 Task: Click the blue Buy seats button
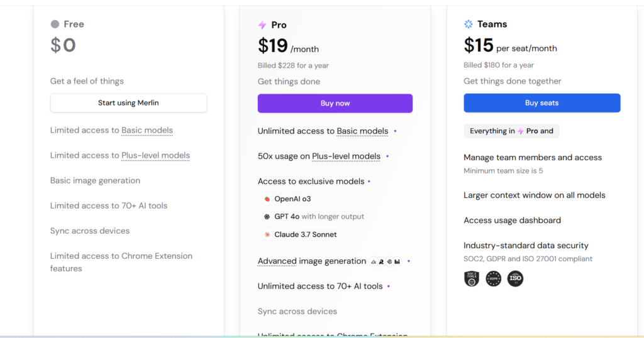[542, 103]
